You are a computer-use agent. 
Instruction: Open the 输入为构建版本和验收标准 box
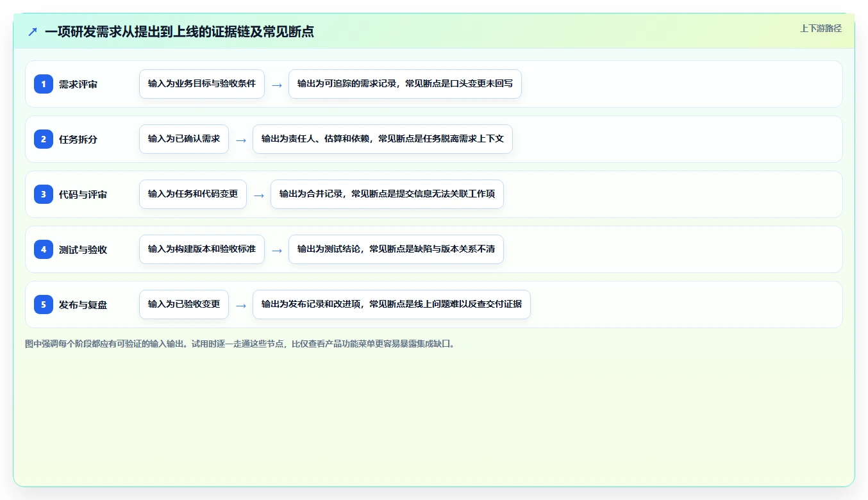click(202, 249)
